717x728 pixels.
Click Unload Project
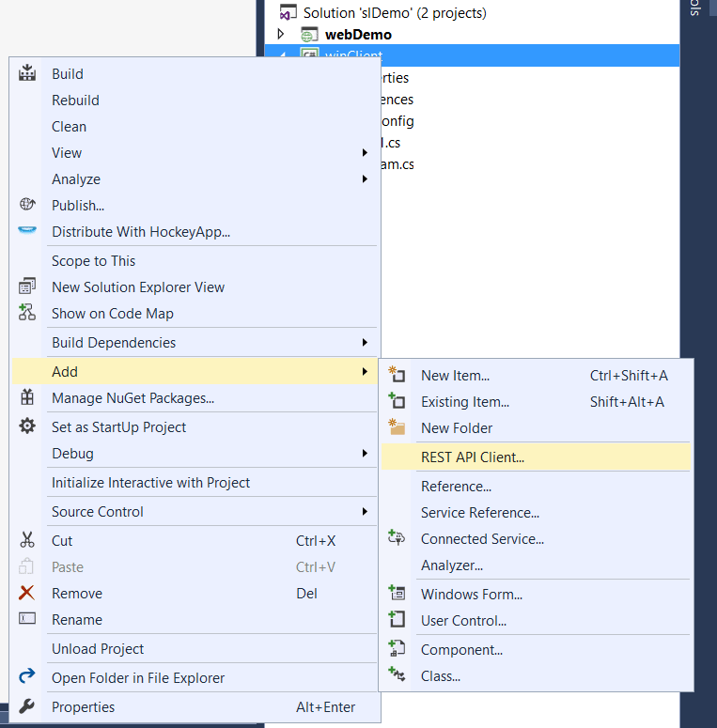pyautogui.click(x=98, y=648)
